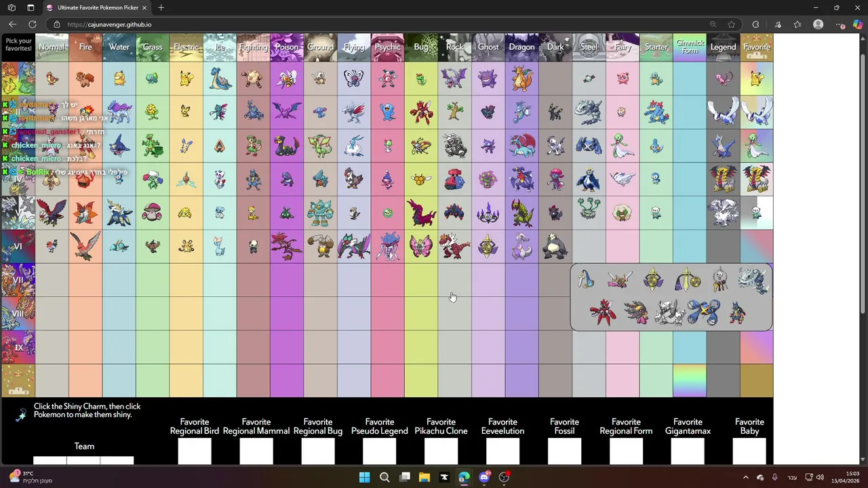Click Latios in the Legend column
This screenshot has width=868, height=488.
pos(723,146)
